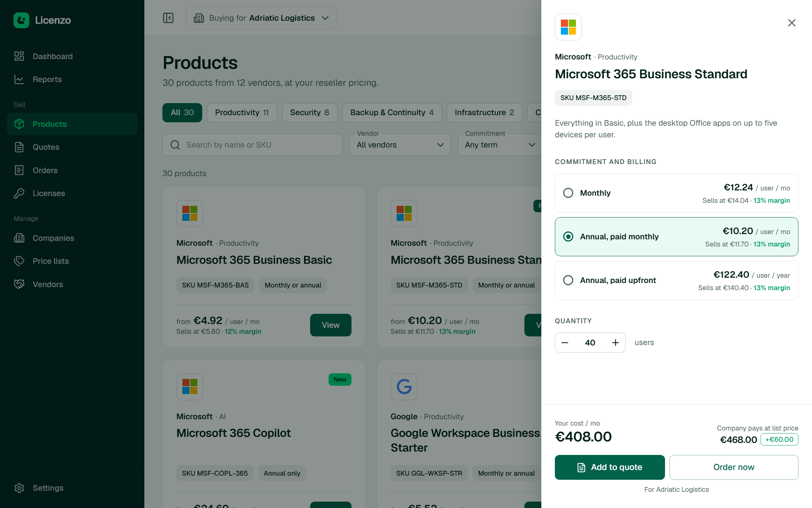Select the Monthly billing option
The width and height of the screenshot is (812, 508).
[677, 193]
